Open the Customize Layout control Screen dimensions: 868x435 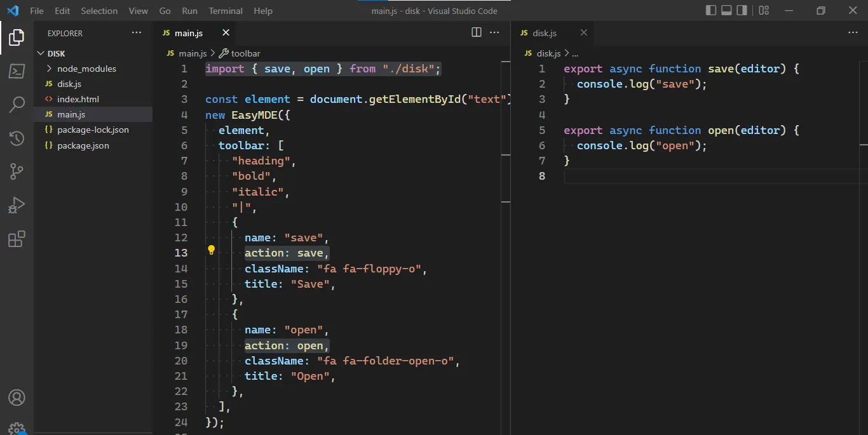(x=764, y=10)
